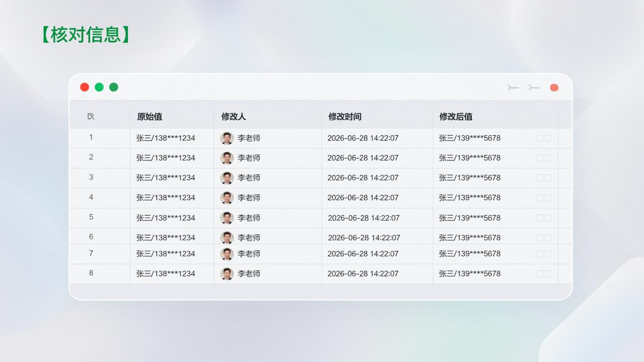Screen dimensions: 644x362
Task: Click 张三/138***1234 in row 4
Action: 166,198
